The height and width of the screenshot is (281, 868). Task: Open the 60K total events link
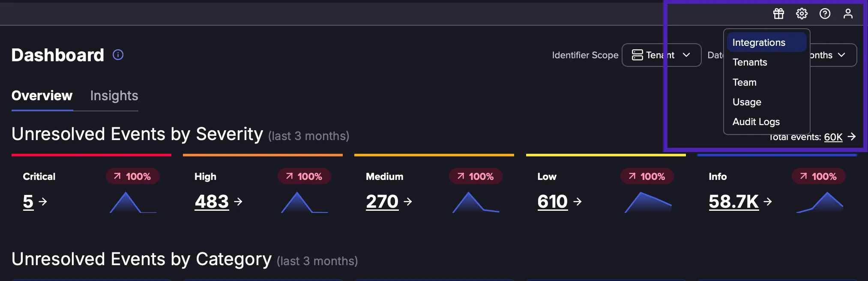[833, 137]
